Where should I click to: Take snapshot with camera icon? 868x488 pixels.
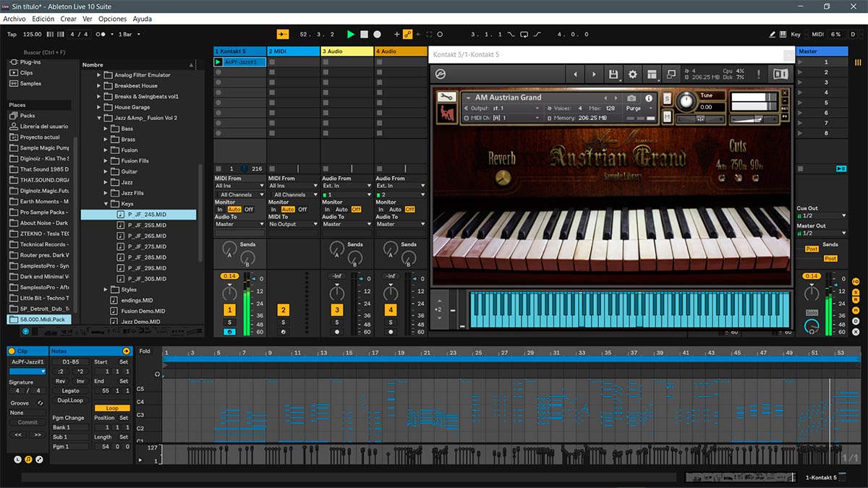click(631, 98)
